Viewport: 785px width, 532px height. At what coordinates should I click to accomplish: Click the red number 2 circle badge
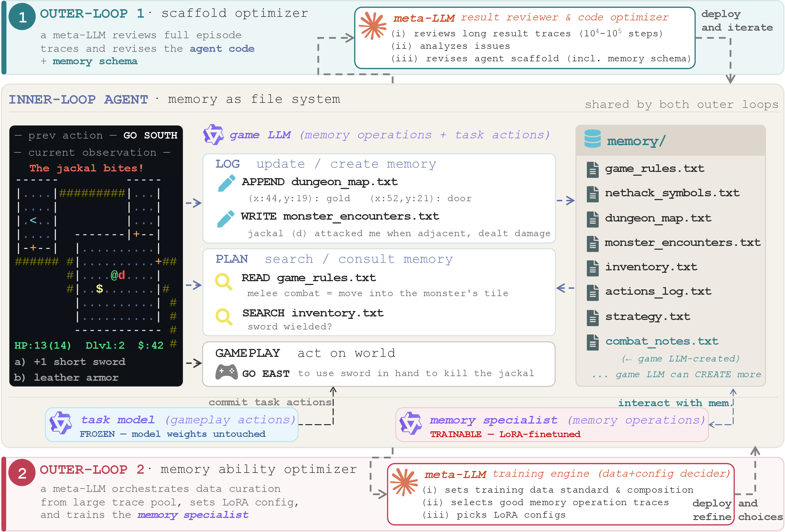coord(22,473)
